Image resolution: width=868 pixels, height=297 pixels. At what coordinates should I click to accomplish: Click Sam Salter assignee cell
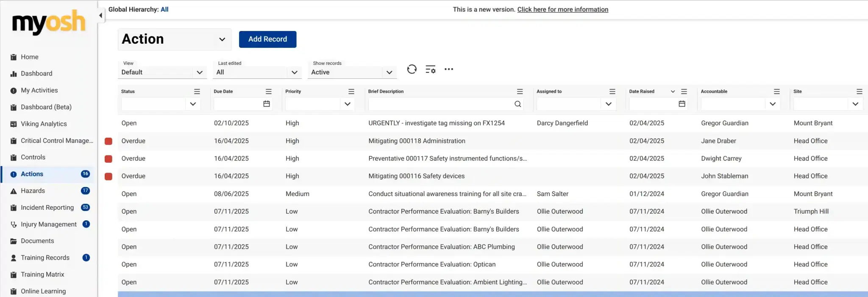(x=552, y=194)
